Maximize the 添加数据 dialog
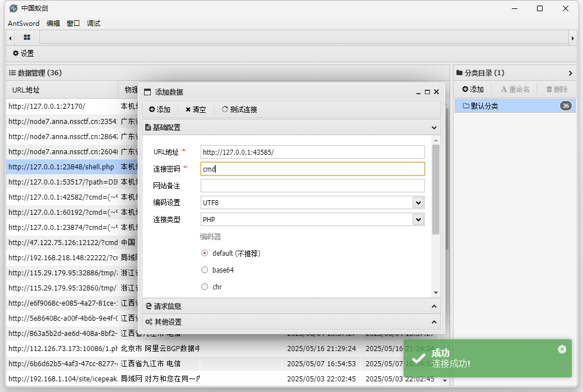The height and width of the screenshot is (392, 583). tap(427, 92)
